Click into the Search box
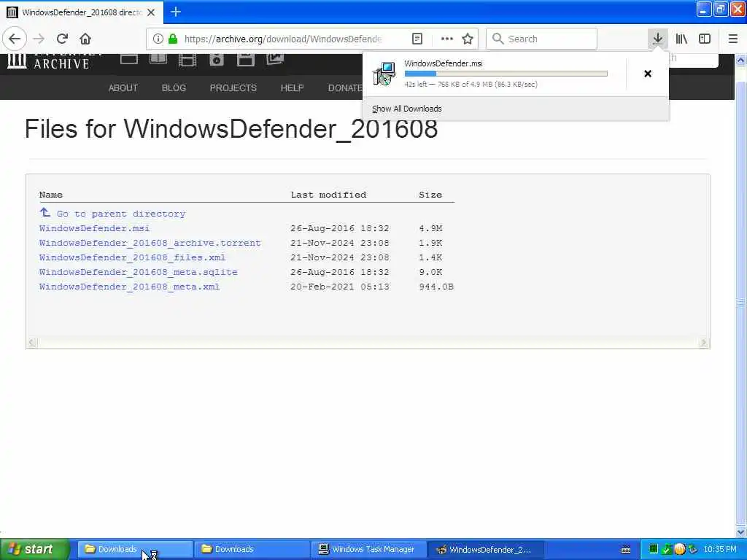 [541, 39]
